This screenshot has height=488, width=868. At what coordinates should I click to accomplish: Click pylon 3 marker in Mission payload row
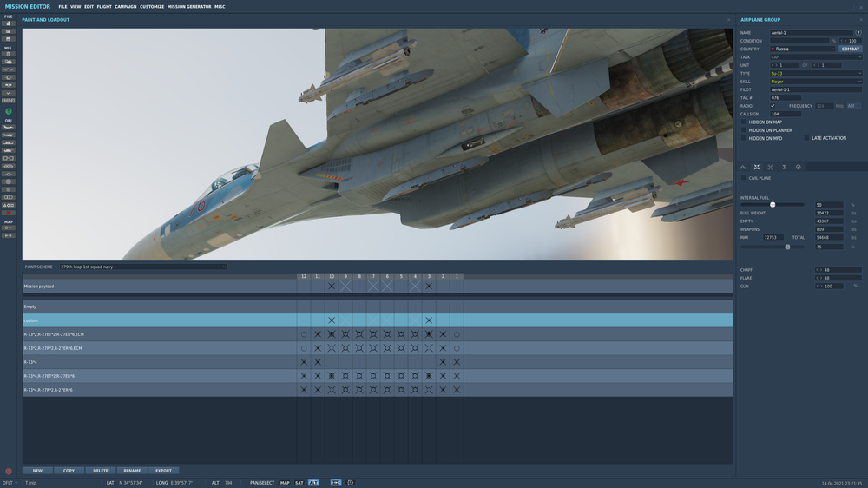coord(429,287)
